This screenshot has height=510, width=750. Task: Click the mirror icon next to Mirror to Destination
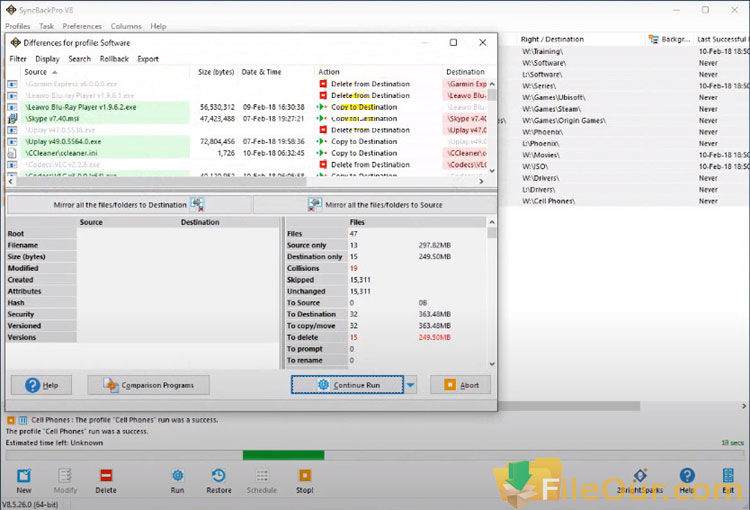pyautogui.click(x=197, y=205)
